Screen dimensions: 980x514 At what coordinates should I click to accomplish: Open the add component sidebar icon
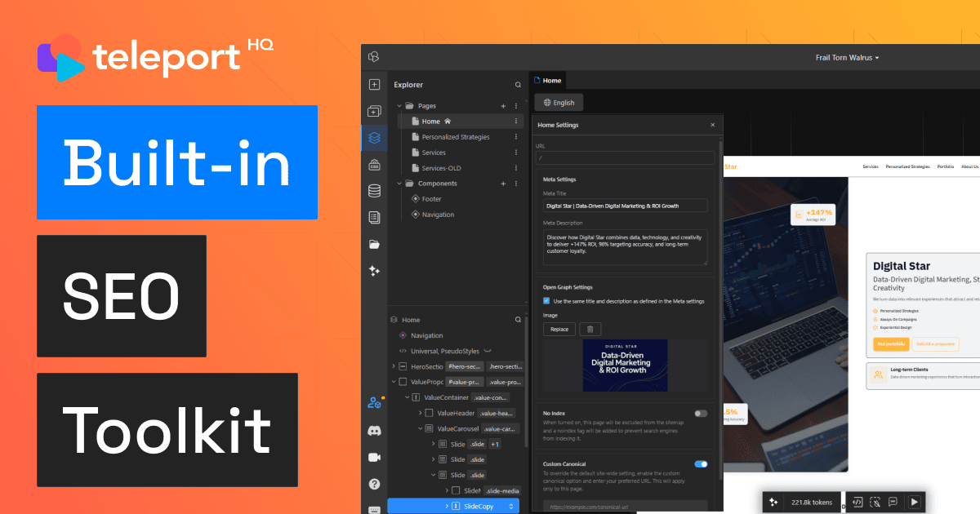(x=374, y=112)
